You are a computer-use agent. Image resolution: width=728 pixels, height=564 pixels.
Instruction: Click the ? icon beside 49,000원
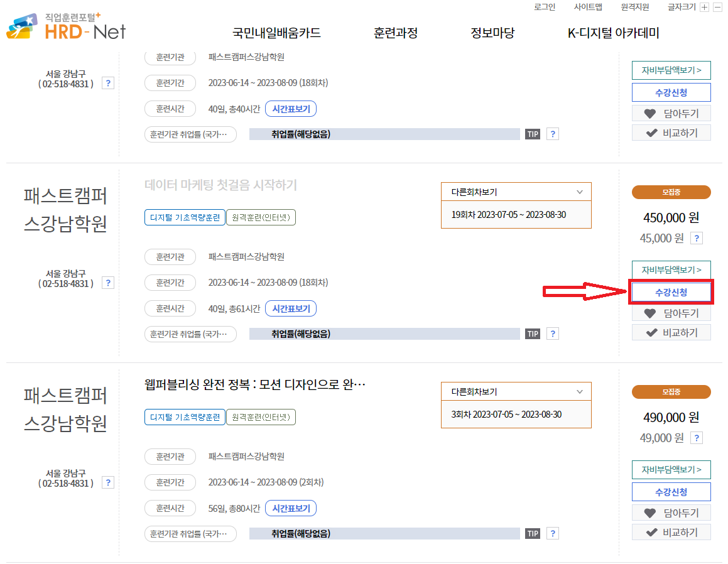click(x=696, y=438)
